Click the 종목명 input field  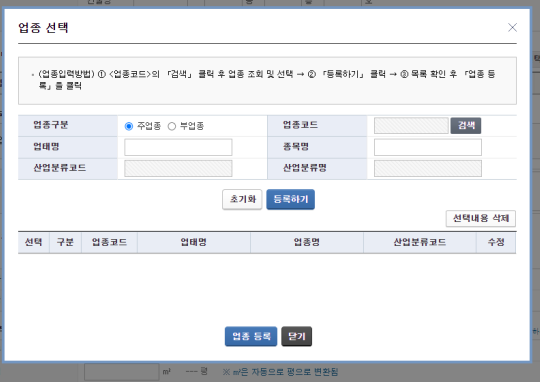(x=428, y=147)
